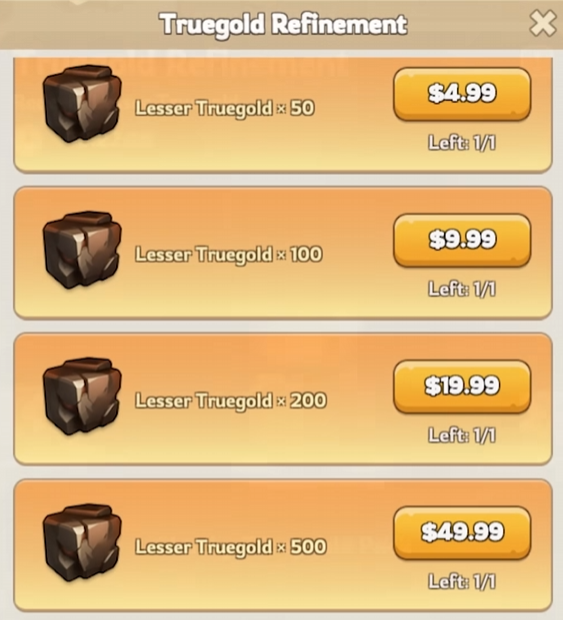This screenshot has width=563, height=620.
Task: Select the Lesser Truegold × 100 label
Action: click(x=229, y=254)
